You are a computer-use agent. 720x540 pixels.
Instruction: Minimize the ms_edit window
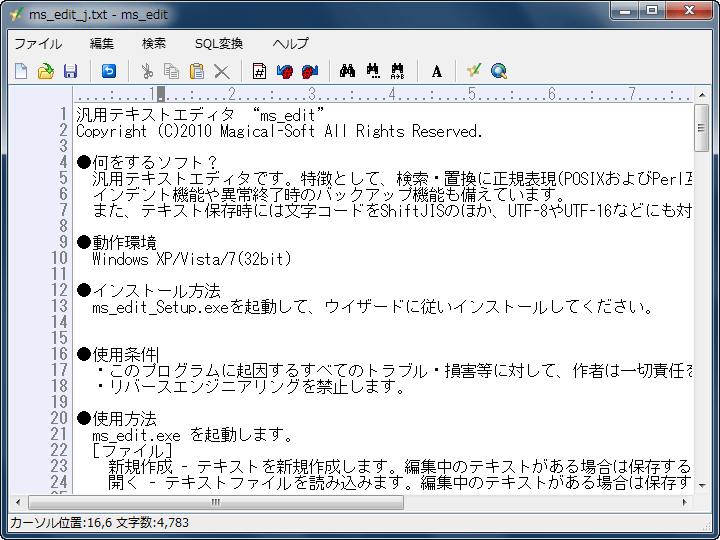(625, 10)
